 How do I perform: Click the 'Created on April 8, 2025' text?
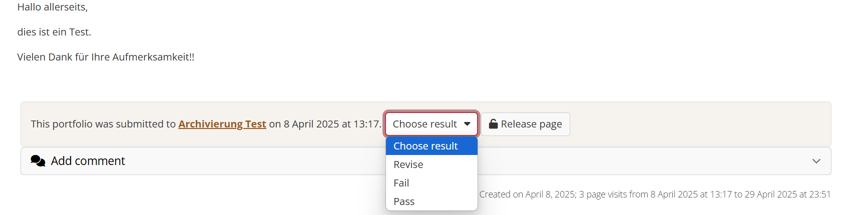527,194
